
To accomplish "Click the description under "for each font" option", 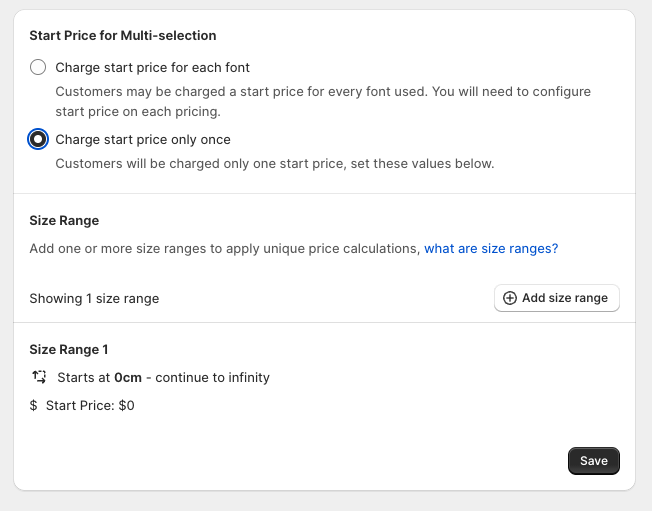I will [322, 101].
